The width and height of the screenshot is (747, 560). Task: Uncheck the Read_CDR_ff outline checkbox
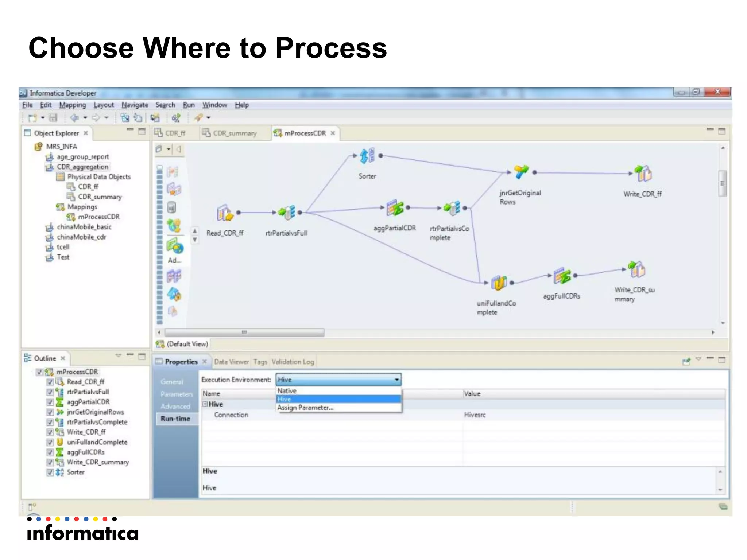pyautogui.click(x=50, y=382)
